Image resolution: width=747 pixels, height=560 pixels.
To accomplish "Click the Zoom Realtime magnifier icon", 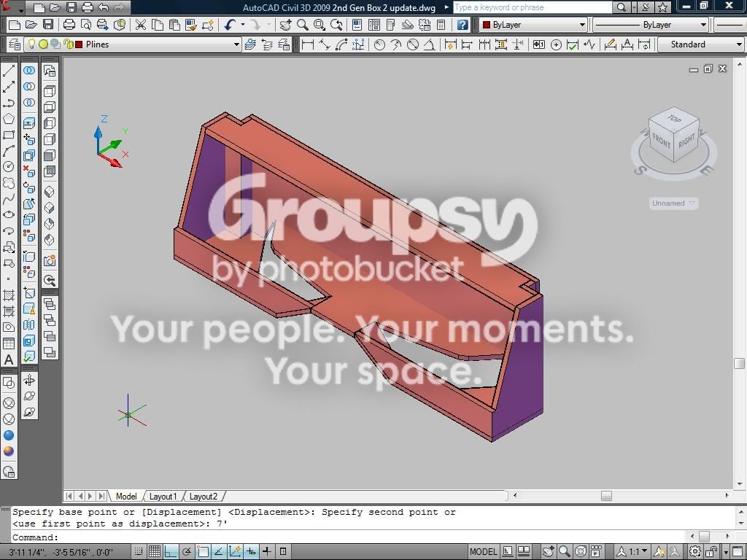I will pos(302,25).
